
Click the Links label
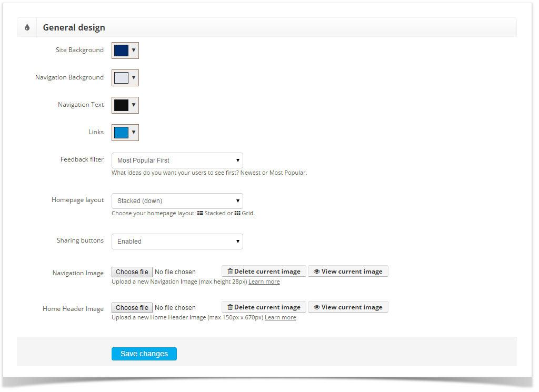96,132
